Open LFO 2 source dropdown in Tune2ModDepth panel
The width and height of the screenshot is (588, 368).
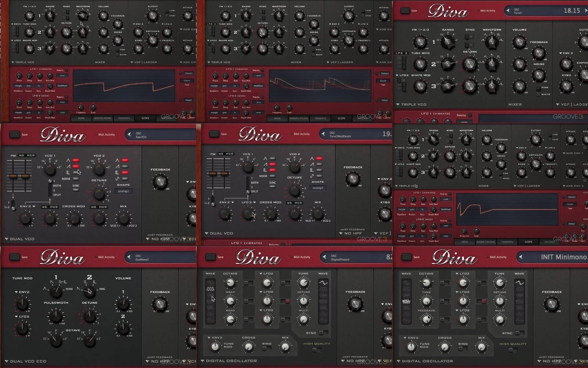click(248, 202)
